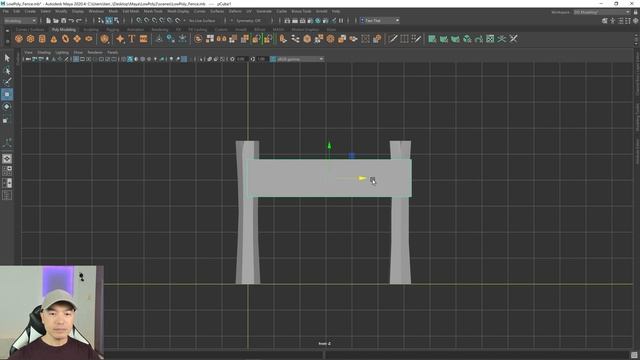Choose the Paint Selection tool in toolbox
The width and height of the screenshot is (640, 360).
[7, 82]
